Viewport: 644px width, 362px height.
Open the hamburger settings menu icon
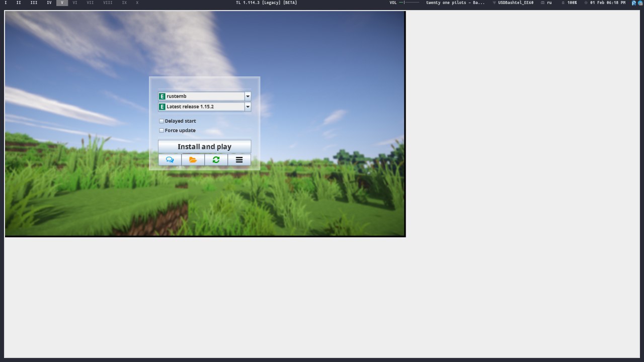coord(239,160)
